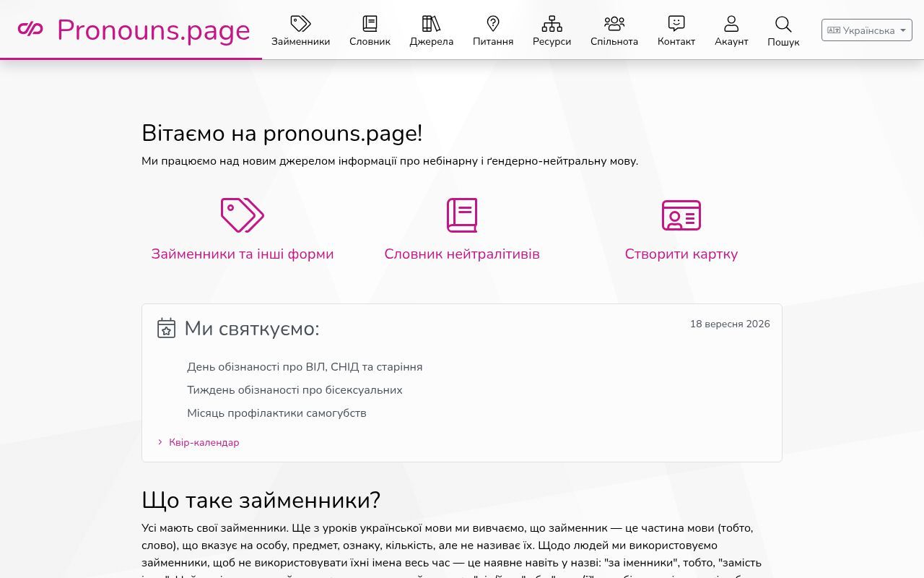Viewport: 924px width, 578px height.
Task: Go to Джерела menu label
Action: coord(431,41)
